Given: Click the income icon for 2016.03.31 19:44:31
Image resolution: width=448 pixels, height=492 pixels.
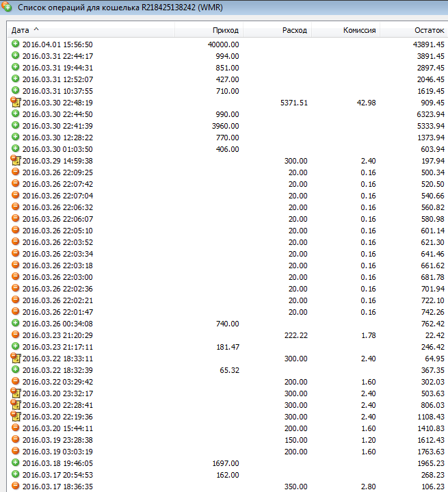Looking at the screenshot, I should [x=15, y=67].
